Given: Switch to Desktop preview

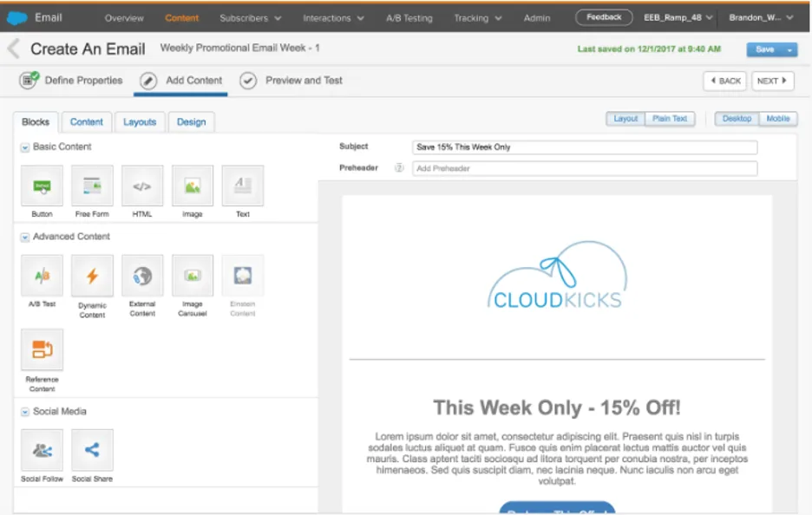Looking at the screenshot, I should (x=737, y=119).
